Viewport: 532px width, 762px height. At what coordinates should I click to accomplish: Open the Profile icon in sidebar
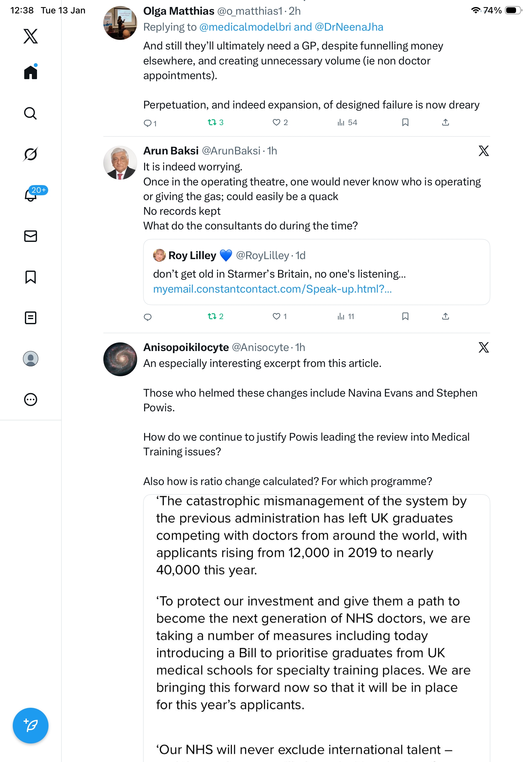[31, 358]
